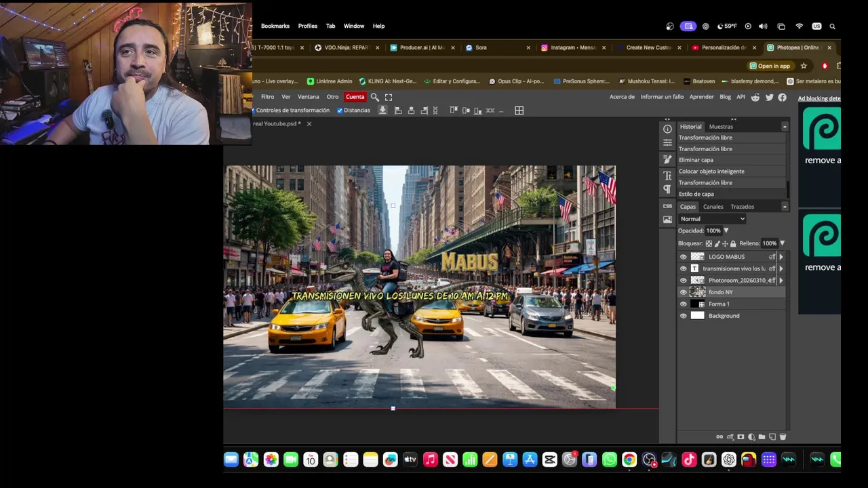This screenshot has height=488, width=868.
Task: Toggle Photopea fullscreen mode icon
Action: click(x=389, y=97)
